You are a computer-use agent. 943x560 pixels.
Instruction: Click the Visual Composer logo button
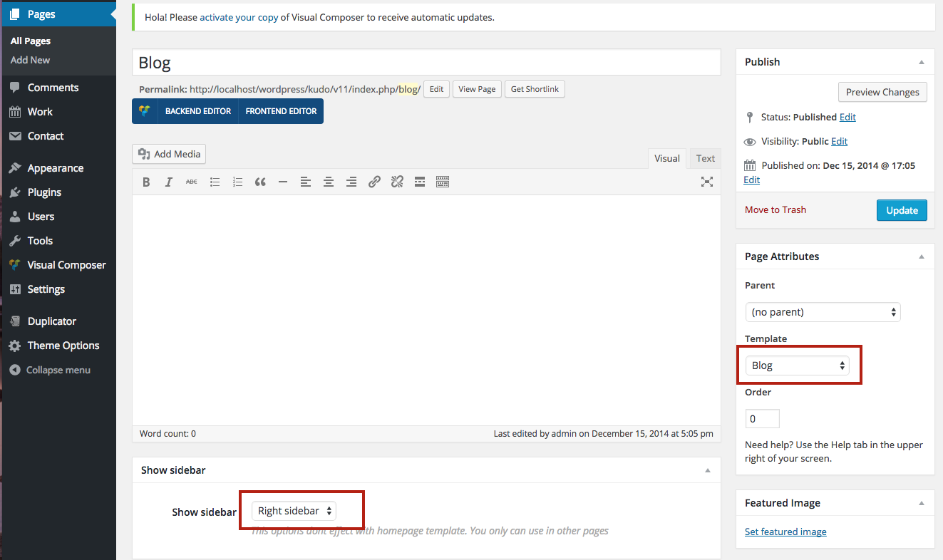[x=145, y=111]
